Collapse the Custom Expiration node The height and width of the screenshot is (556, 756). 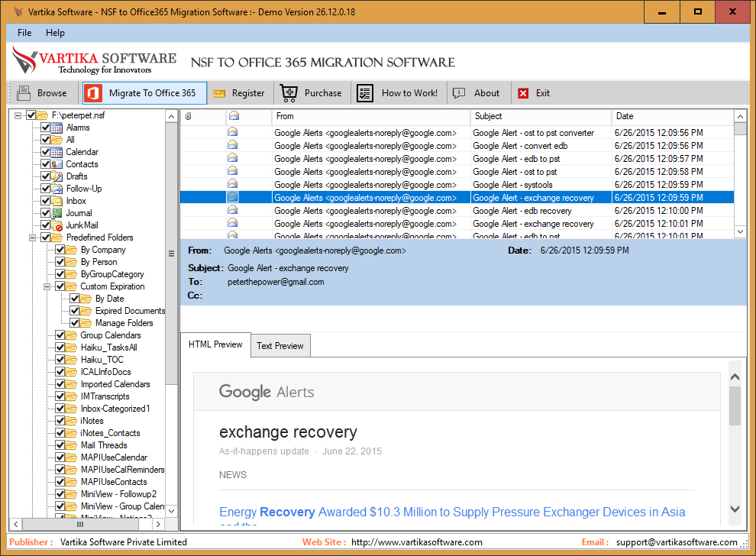point(47,286)
